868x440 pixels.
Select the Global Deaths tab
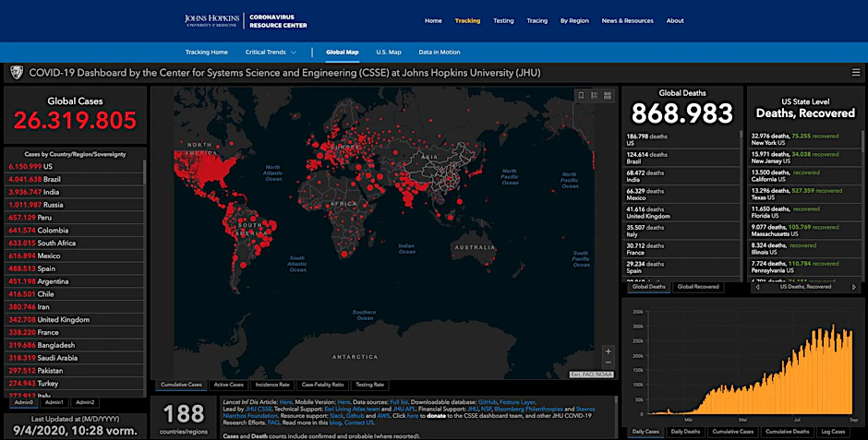649,287
